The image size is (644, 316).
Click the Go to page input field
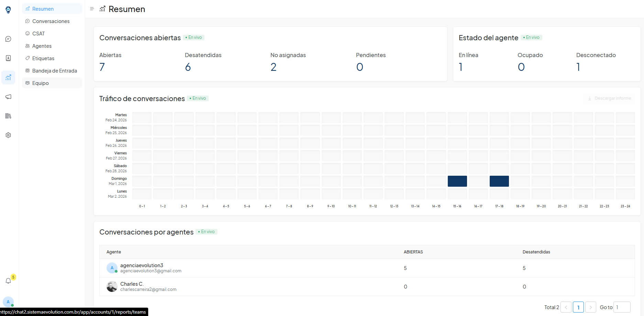[x=622, y=307]
